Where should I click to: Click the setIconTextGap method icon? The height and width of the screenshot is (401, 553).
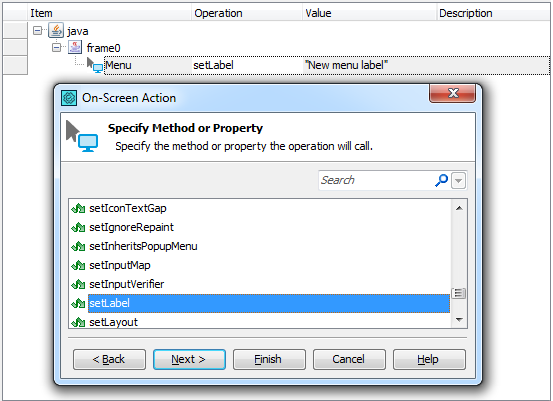[x=78, y=208]
